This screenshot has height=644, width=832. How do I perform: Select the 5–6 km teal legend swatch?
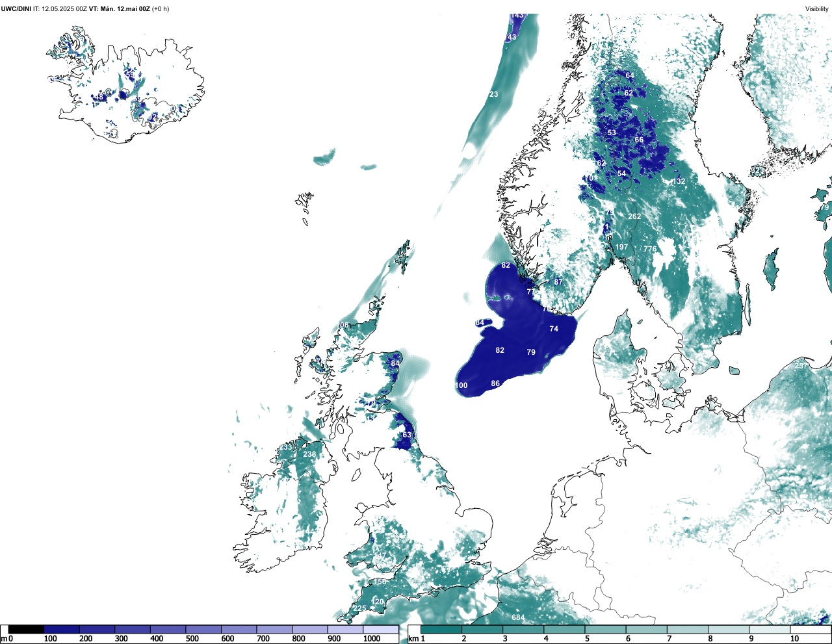(x=606, y=629)
